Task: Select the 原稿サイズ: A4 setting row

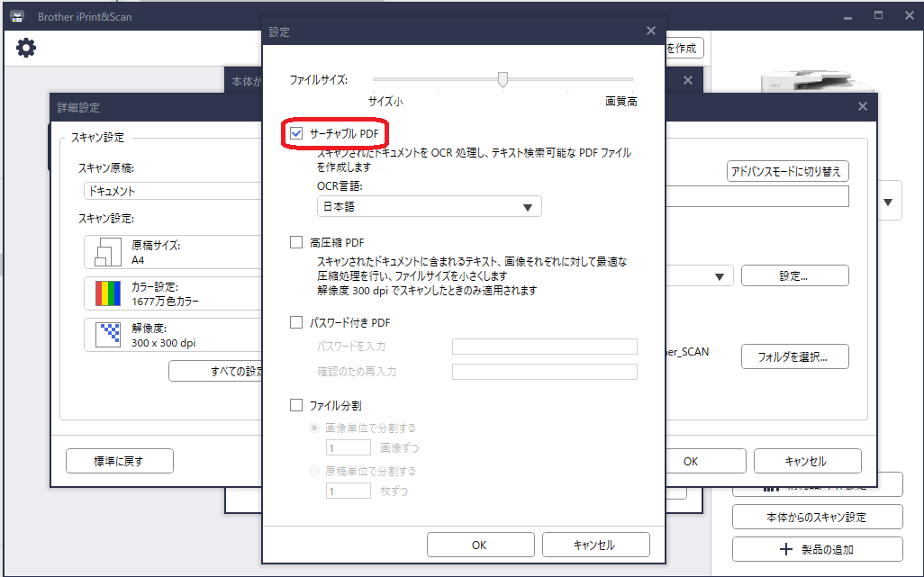Action: pyautogui.click(x=173, y=252)
